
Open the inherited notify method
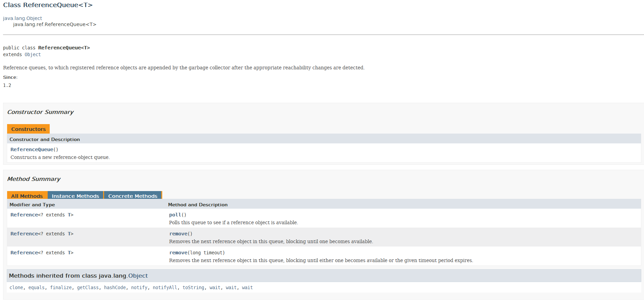tap(139, 287)
